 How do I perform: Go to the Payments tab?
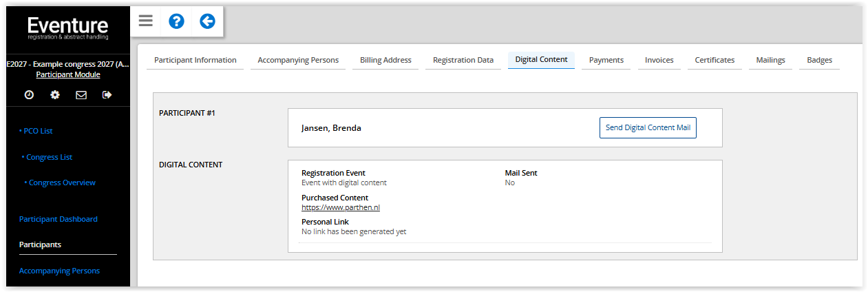[606, 60]
